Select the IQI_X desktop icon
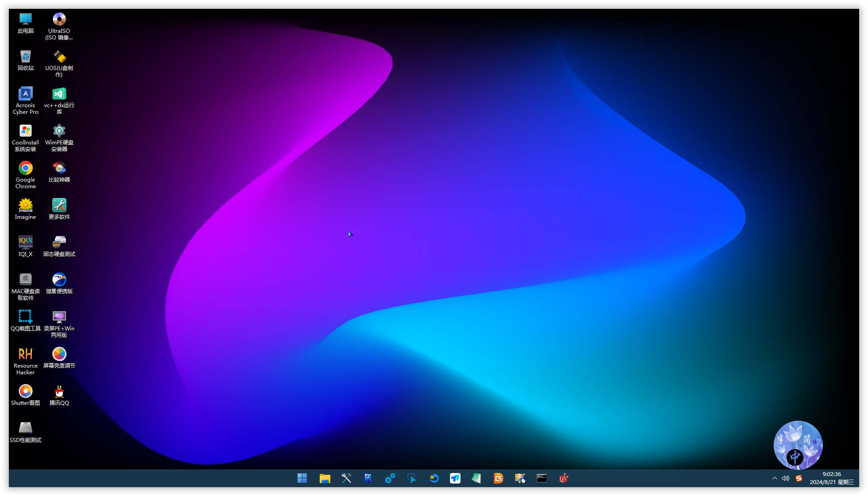 point(26,246)
